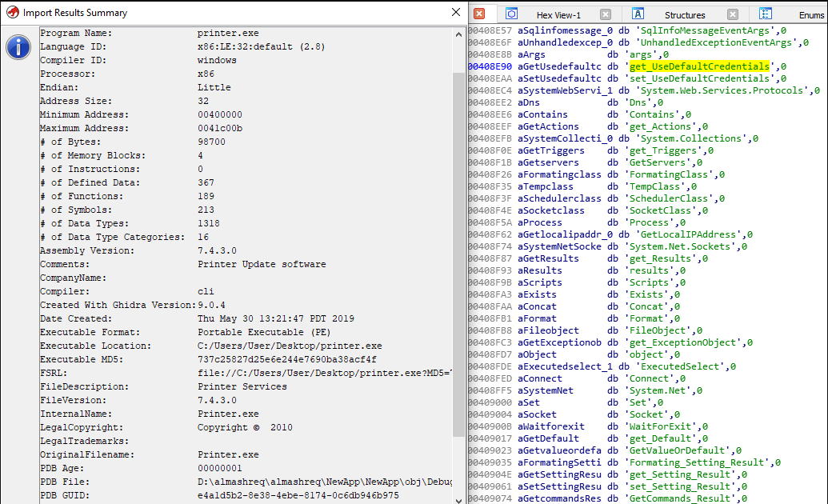This screenshot has height=504, width=828.
Task: Click the blue information icon
Action: tap(18, 47)
